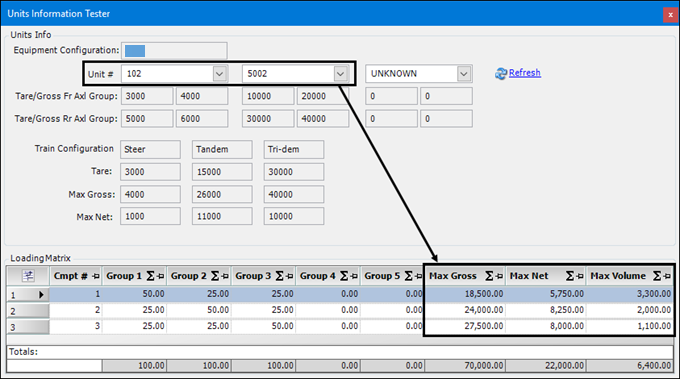Click the pin icon on Max Volume column
The image size is (680, 379).
pyautogui.click(x=667, y=276)
